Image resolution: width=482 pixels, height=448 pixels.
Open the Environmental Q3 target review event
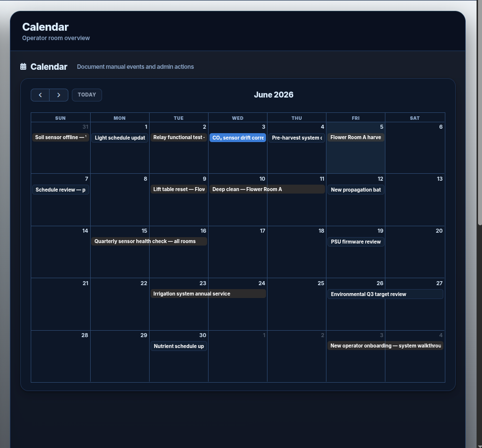[385, 294]
